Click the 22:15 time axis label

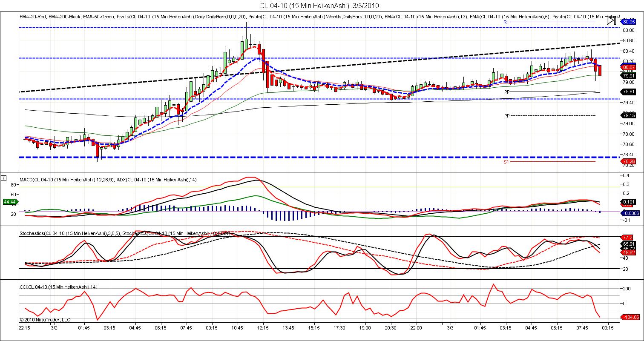[x=24, y=328]
